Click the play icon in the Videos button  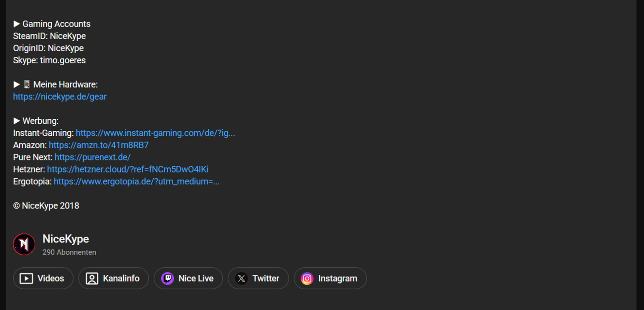click(x=26, y=278)
